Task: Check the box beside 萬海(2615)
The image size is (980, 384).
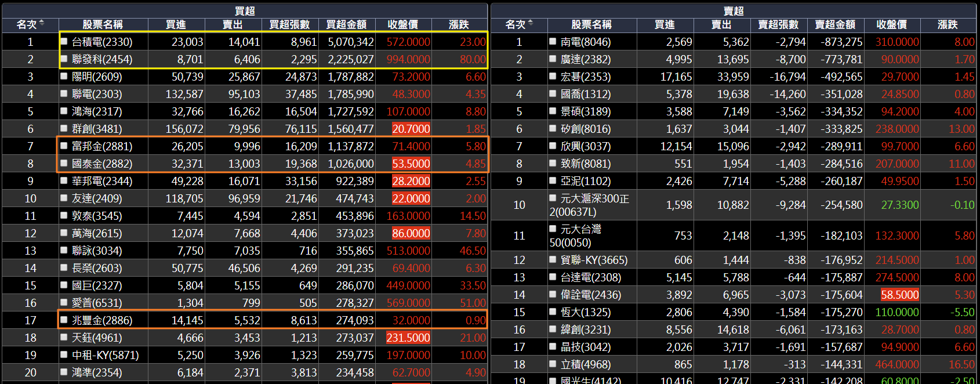Action: (64, 233)
